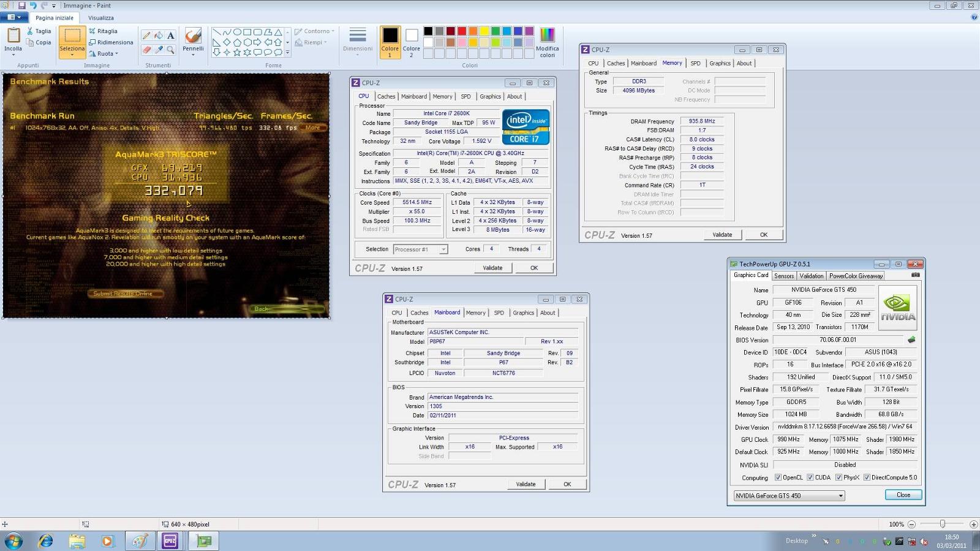Screen dimensions: 980x551
Task: Switch to the Visualizza ribbon tab
Action: point(101,18)
